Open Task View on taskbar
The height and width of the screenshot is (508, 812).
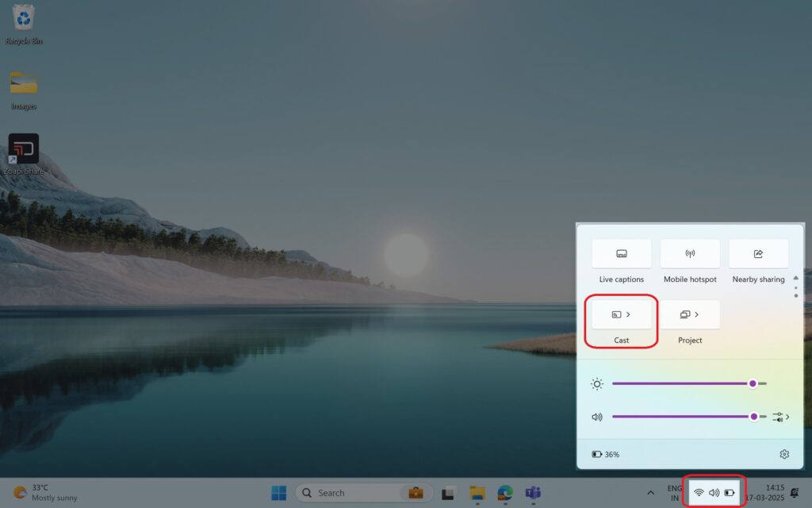tap(448, 493)
